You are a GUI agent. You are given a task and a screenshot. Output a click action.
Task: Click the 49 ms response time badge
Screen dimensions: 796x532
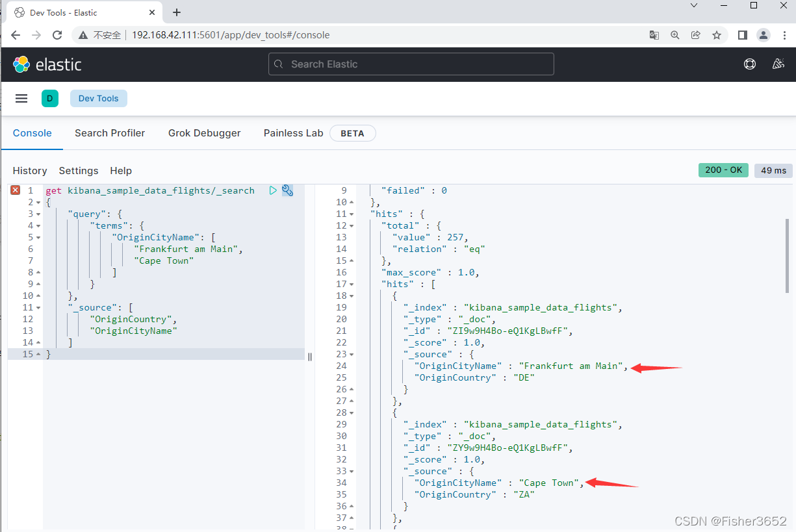[773, 170]
